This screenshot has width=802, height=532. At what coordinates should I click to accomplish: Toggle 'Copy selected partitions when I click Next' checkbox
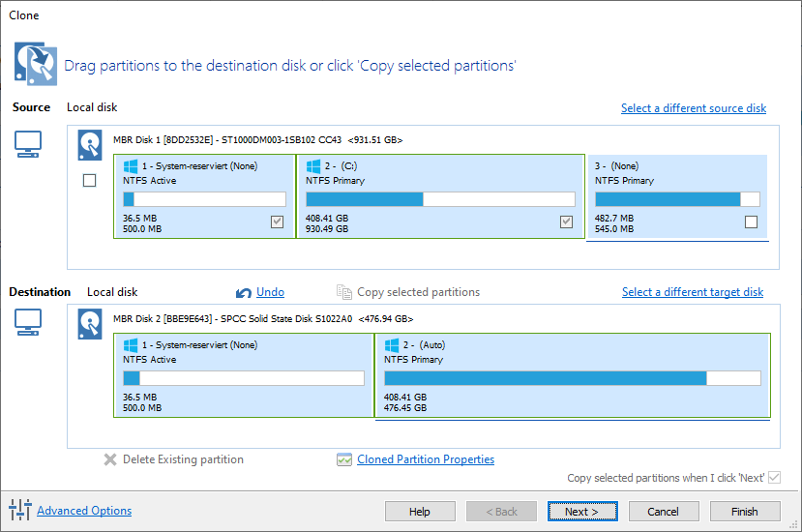click(774, 477)
